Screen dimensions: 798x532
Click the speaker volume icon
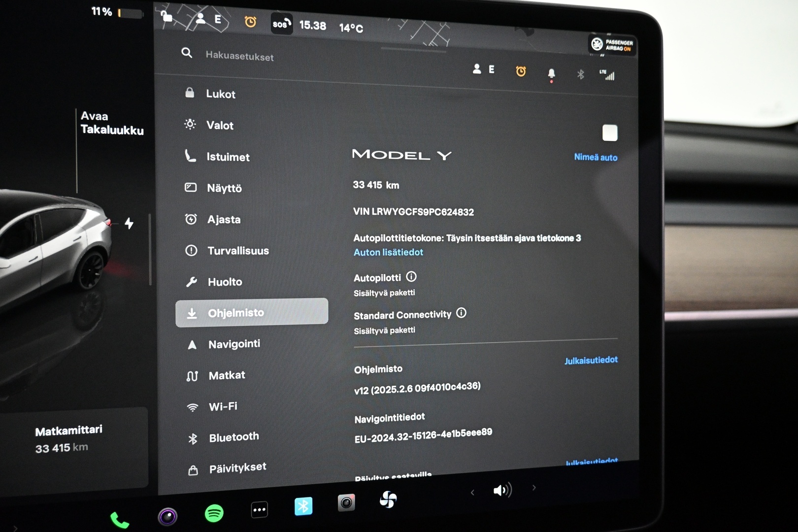tap(502, 490)
